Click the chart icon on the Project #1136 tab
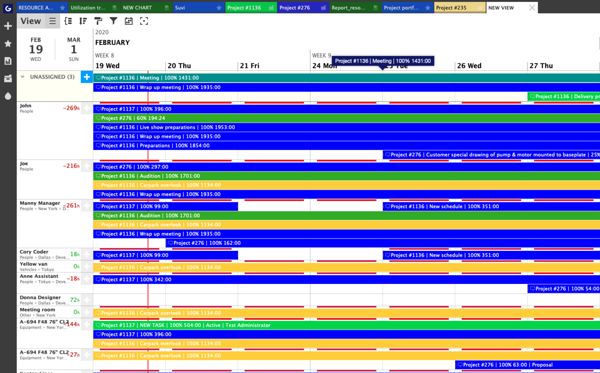Screen dimensions: 600x373 (271, 8)
